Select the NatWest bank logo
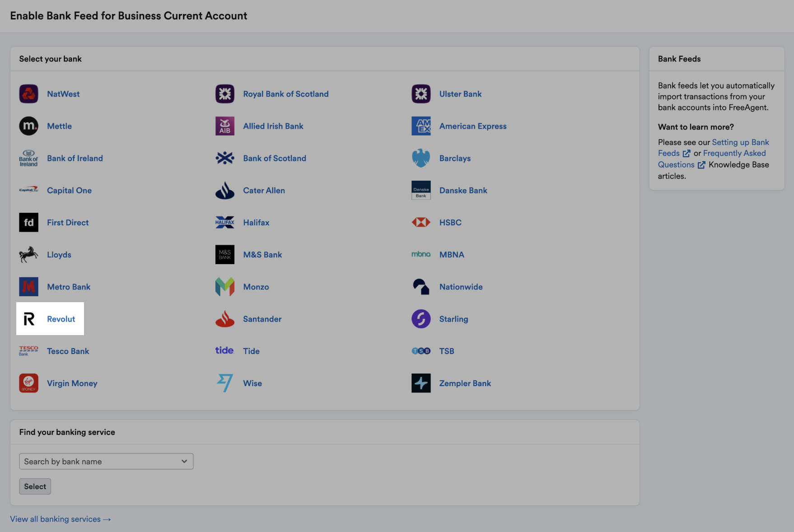 (28, 94)
